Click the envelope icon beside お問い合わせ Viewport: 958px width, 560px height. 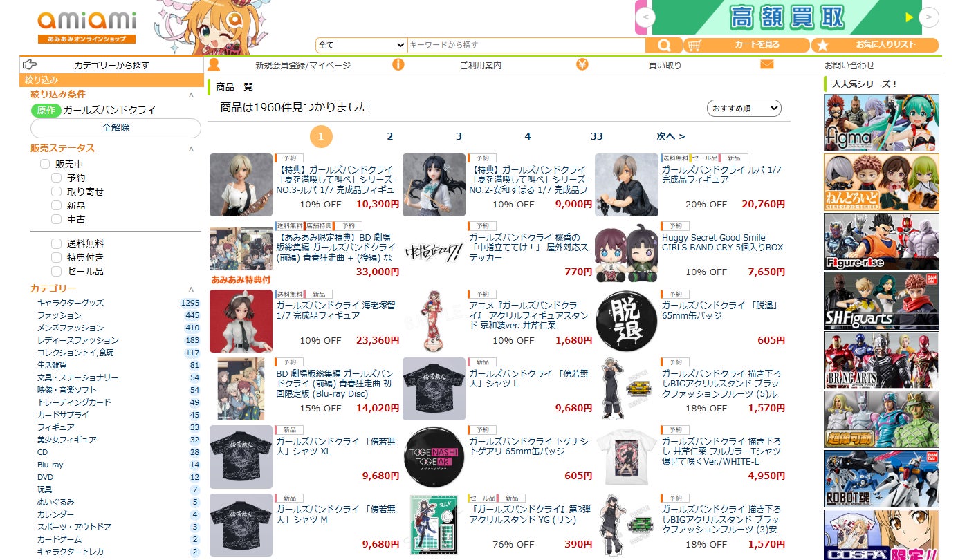tap(766, 64)
